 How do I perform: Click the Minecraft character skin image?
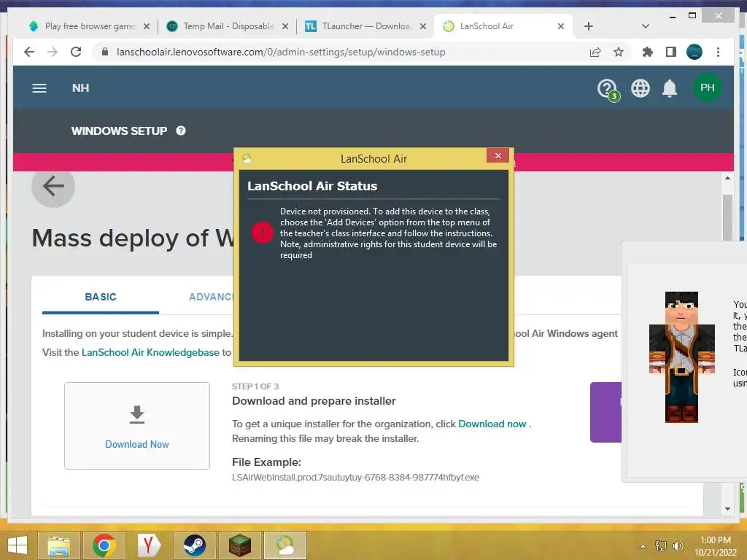pos(682,357)
